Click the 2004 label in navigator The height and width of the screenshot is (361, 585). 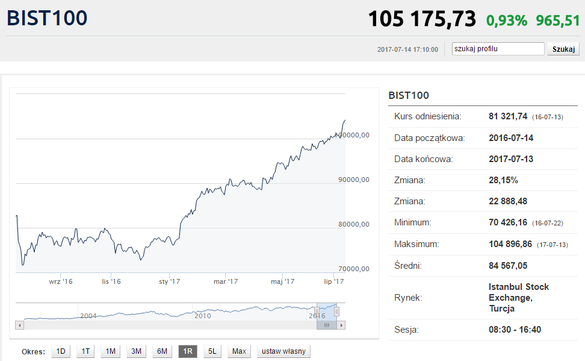click(x=88, y=316)
